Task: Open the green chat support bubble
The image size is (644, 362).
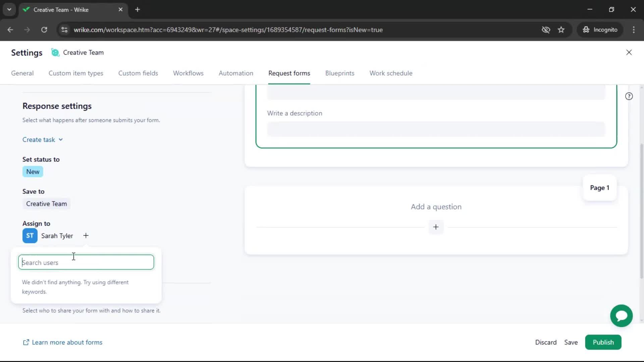Action: [x=621, y=316]
